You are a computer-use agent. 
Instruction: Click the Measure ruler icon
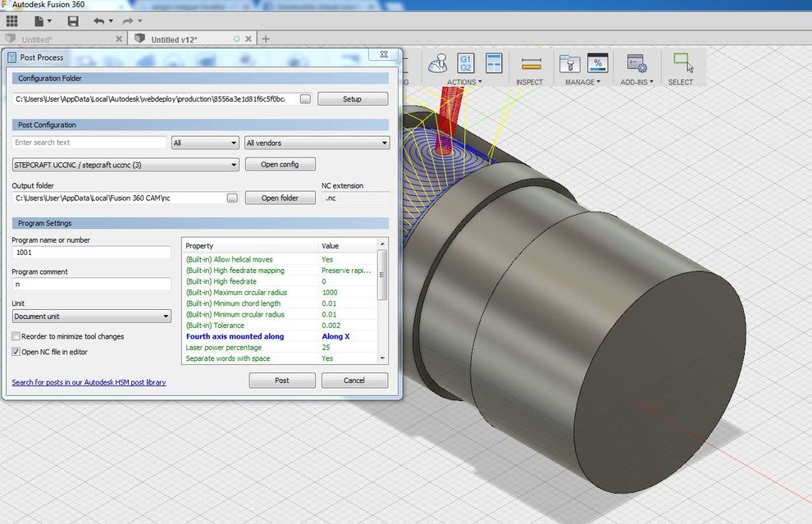coord(531,64)
